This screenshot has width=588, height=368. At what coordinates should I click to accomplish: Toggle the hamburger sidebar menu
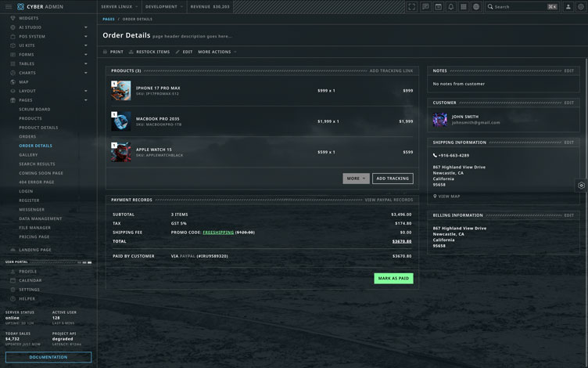pos(9,6)
